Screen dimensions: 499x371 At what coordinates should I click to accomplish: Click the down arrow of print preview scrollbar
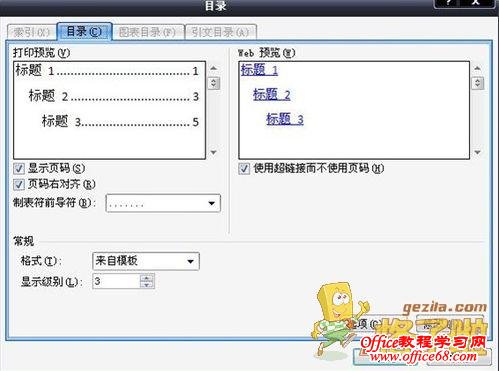point(214,152)
